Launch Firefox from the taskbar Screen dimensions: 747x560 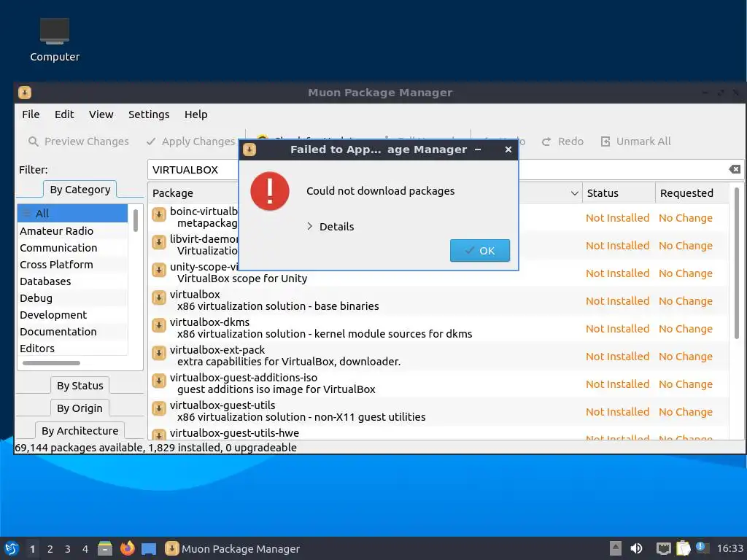(127, 548)
